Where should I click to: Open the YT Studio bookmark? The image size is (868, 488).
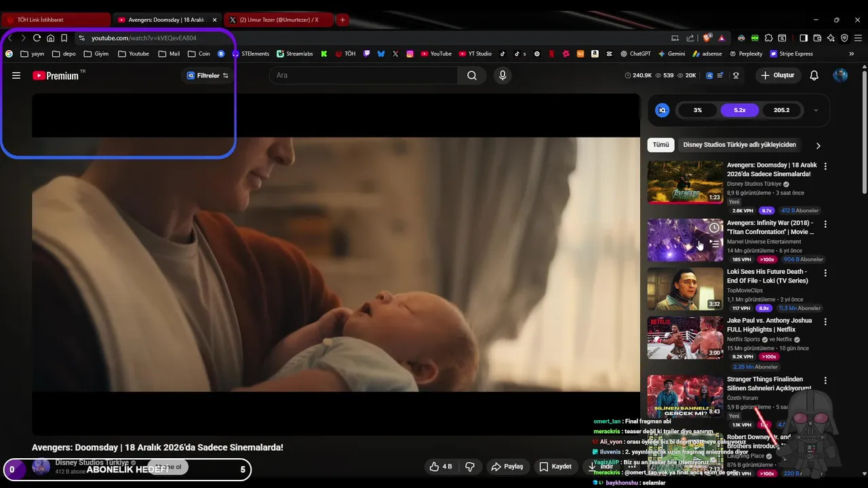pos(475,54)
